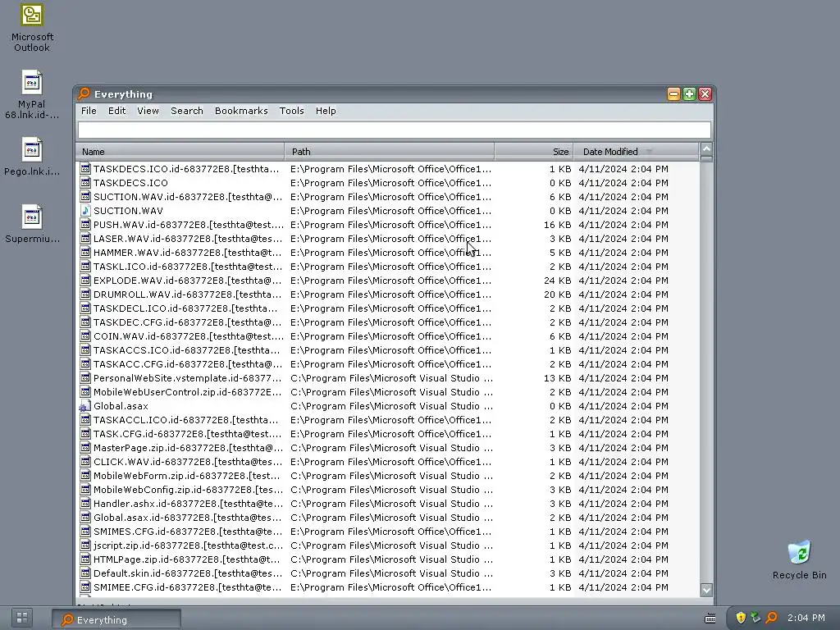Select the TASK.CFG.id-683772E8 file row
The width and height of the screenshot is (840, 630).
click(x=388, y=434)
